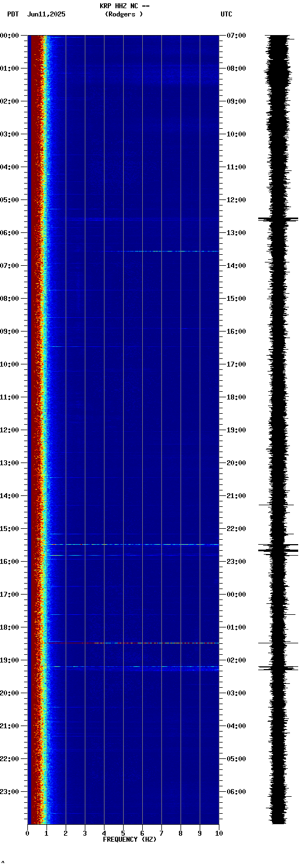Pick the 11:00 label on the UTC axis
This screenshot has width=302, height=868.
(236, 167)
